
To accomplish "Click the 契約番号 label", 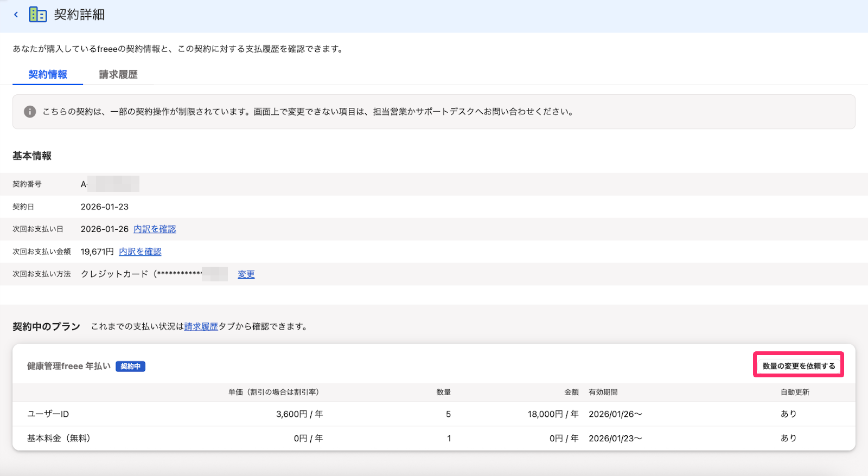I will (x=27, y=184).
